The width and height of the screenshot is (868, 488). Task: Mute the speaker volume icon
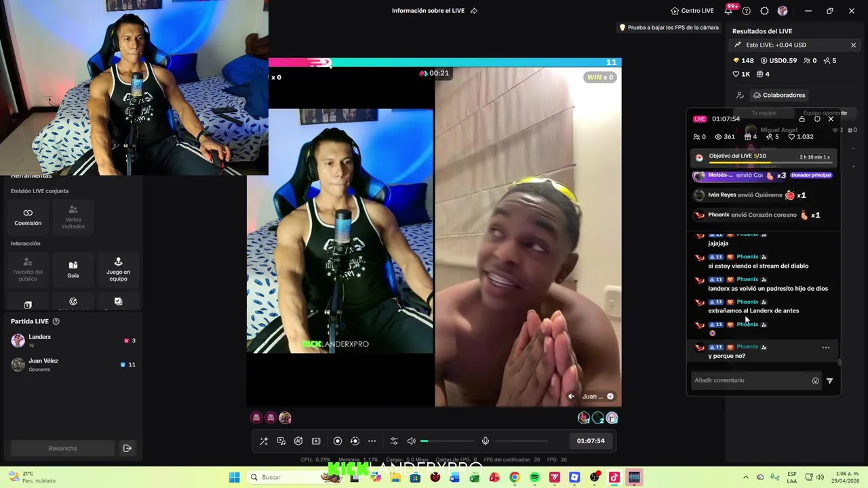[411, 441]
